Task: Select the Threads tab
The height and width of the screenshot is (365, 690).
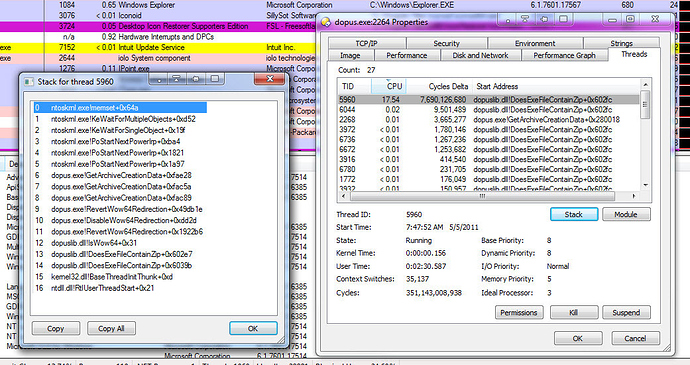Action: pos(634,54)
